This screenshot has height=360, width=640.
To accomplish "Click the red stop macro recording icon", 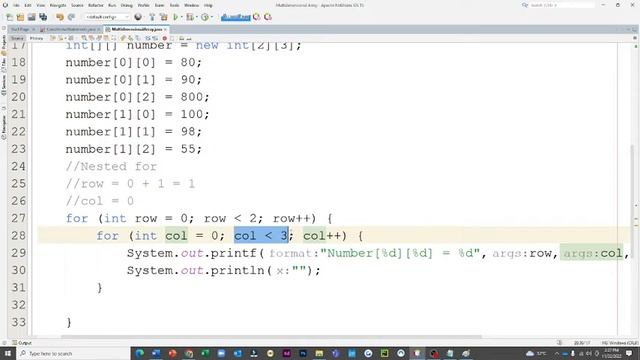I will [x=164, y=38].
